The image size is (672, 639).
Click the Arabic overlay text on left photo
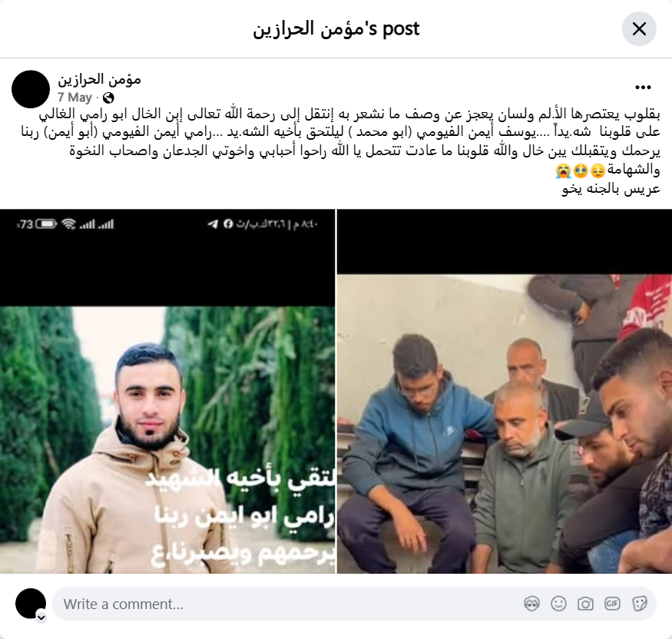pos(240,519)
